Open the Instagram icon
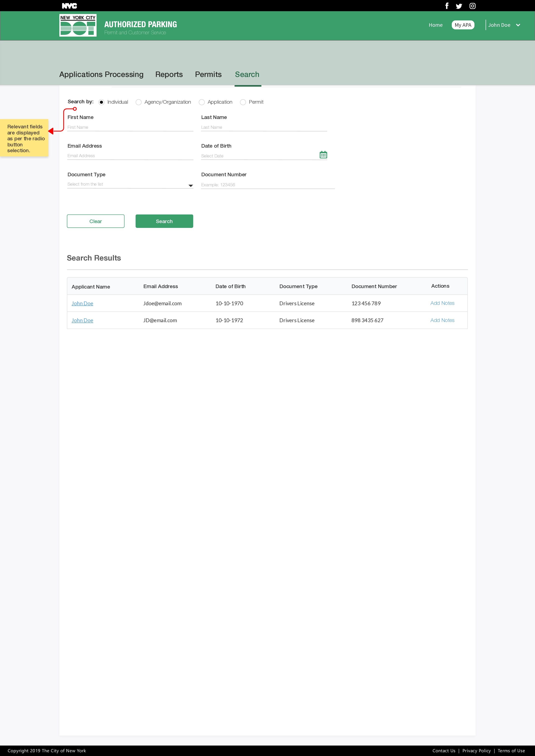The image size is (535, 756). [x=472, y=6]
